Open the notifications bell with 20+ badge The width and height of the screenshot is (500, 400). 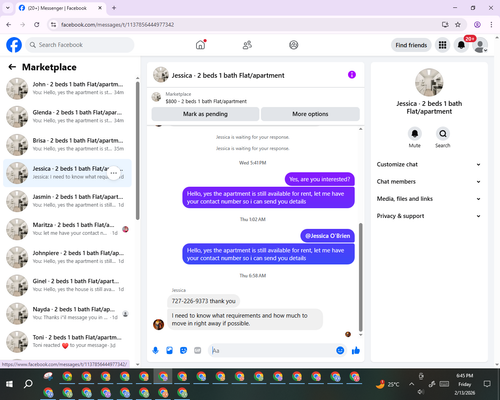(461, 45)
